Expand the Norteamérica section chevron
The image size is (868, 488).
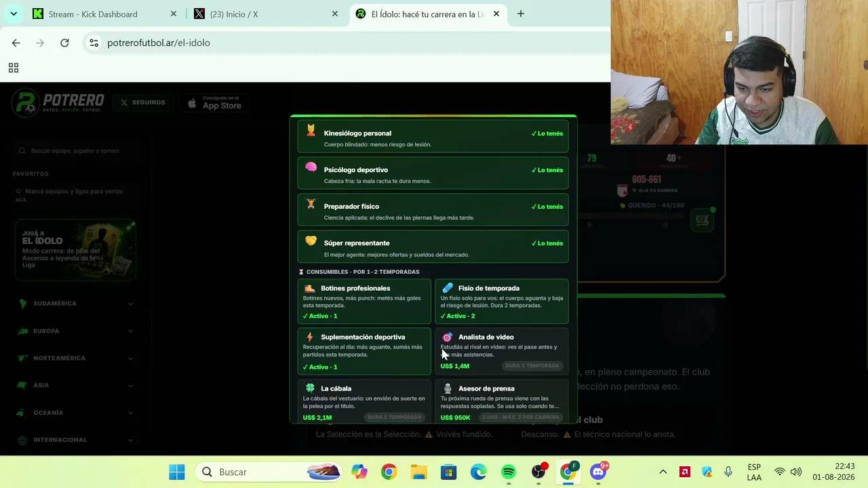[130, 358]
